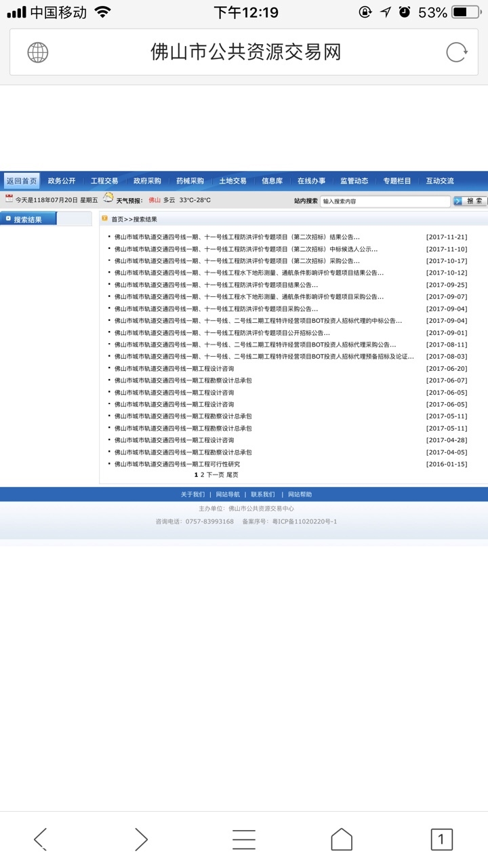Open the 2016-01-15 可行性研究 result
488x868 pixels.
(x=177, y=465)
